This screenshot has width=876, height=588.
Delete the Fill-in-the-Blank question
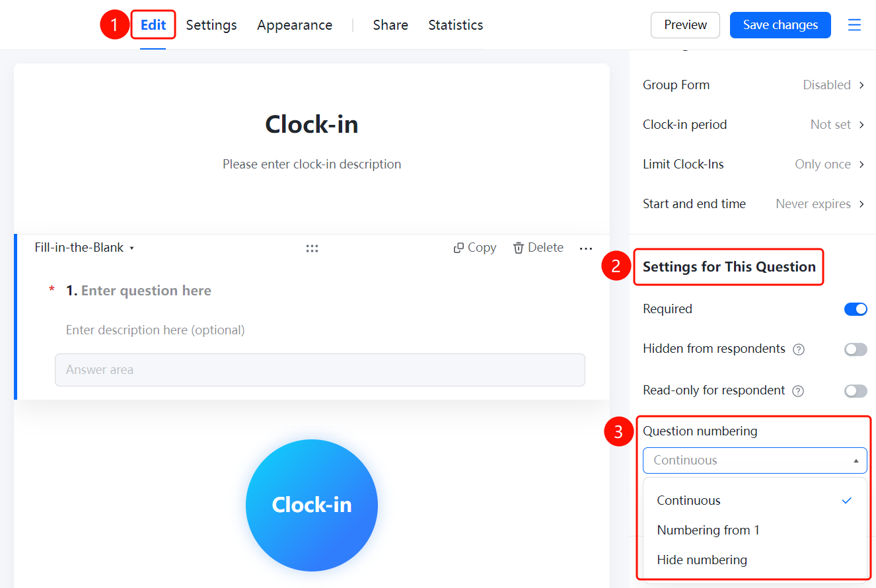pos(538,248)
